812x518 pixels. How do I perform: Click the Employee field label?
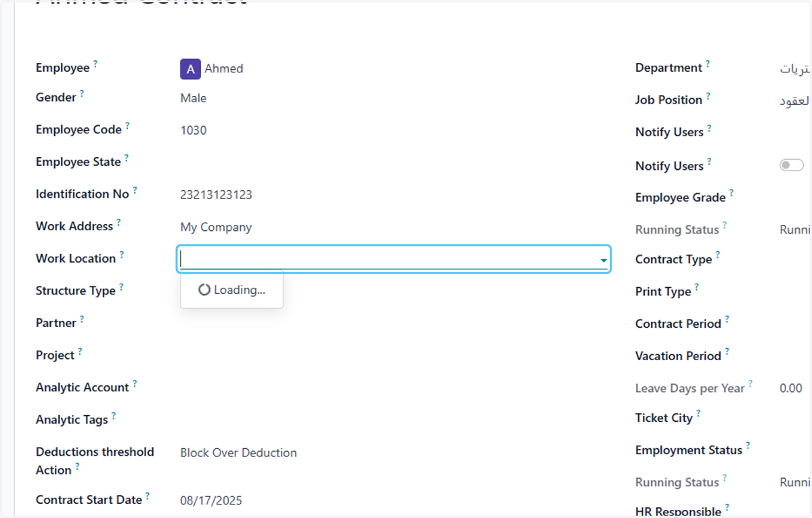63,68
